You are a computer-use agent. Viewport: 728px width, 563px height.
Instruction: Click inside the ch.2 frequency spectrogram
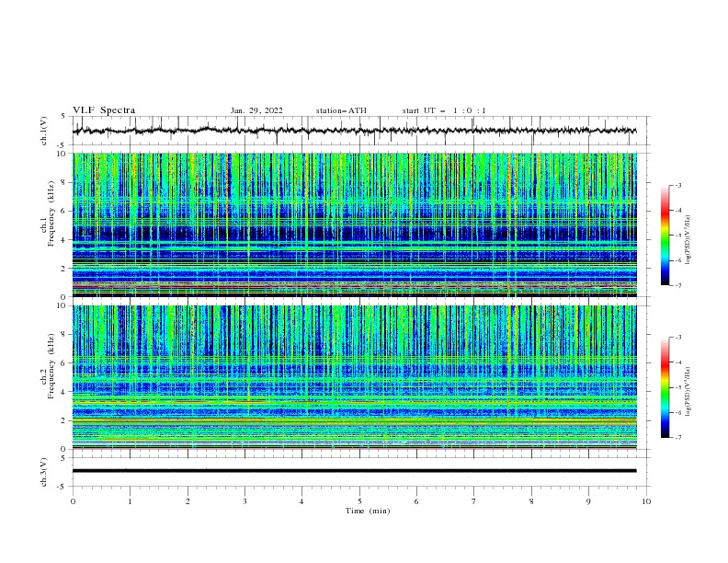tap(354, 377)
